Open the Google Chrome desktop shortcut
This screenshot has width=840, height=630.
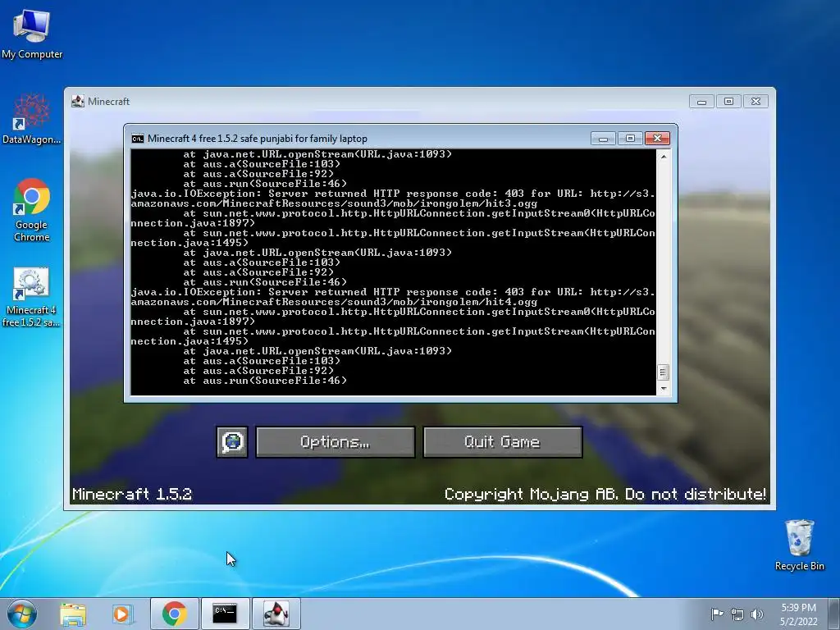31,210
